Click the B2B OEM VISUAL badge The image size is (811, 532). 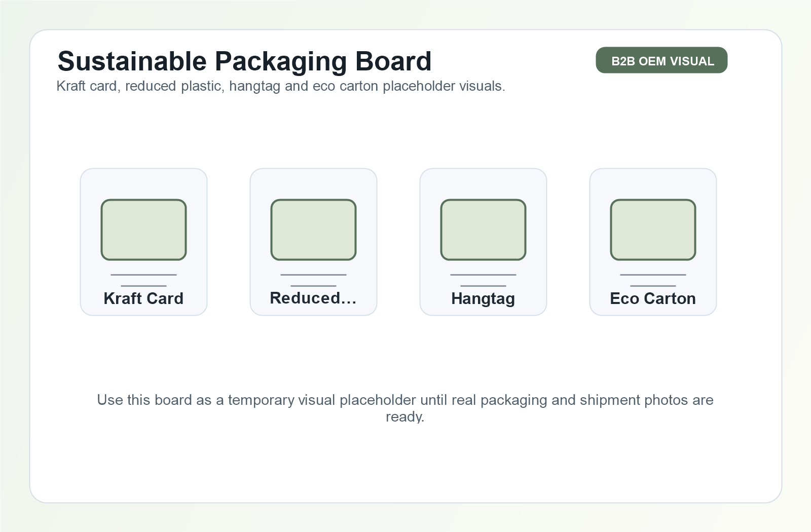pos(661,60)
